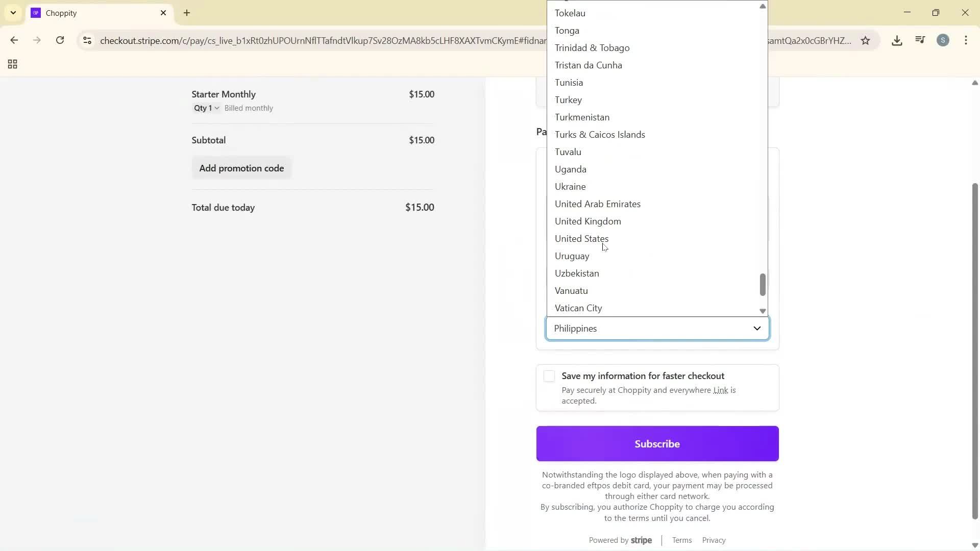This screenshot has width=980, height=551.
Task: Enable Save my information for faster checkout
Action: click(549, 376)
